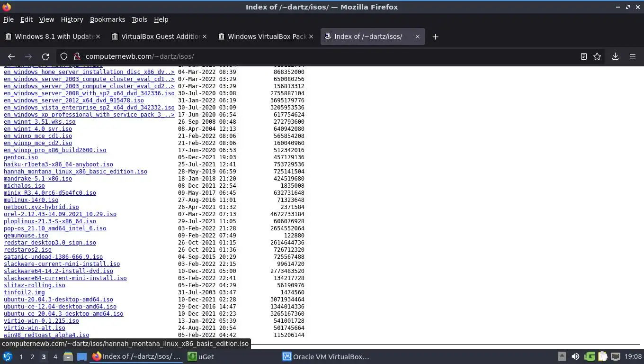
Task: Open the Help menu
Action: [161, 19]
